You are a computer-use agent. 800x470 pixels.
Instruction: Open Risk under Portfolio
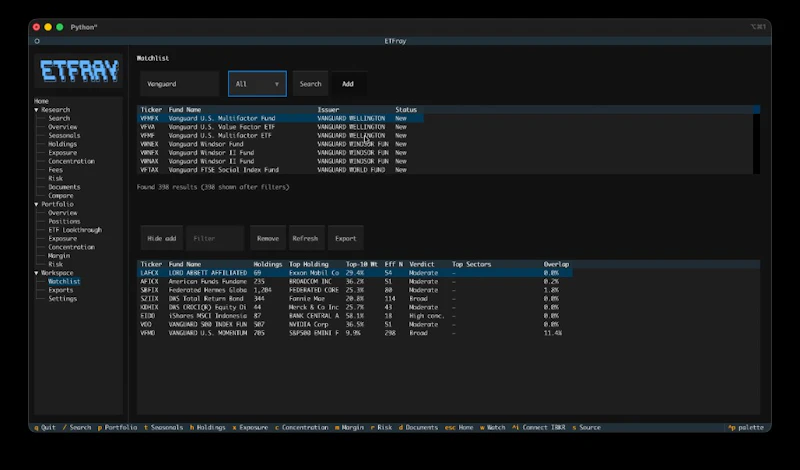click(x=55, y=264)
